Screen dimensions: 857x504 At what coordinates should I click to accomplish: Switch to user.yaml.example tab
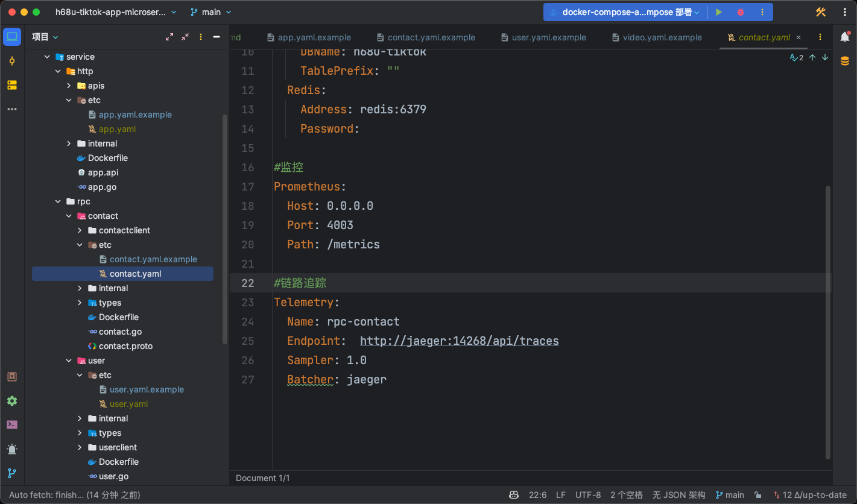(543, 37)
